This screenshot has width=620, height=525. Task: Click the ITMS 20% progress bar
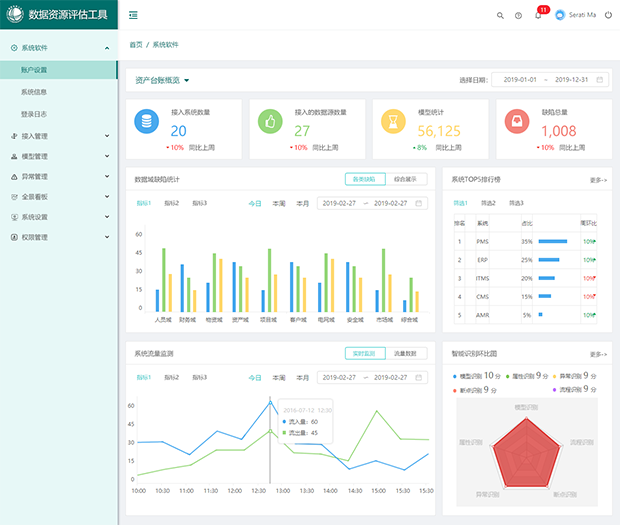[547, 278]
